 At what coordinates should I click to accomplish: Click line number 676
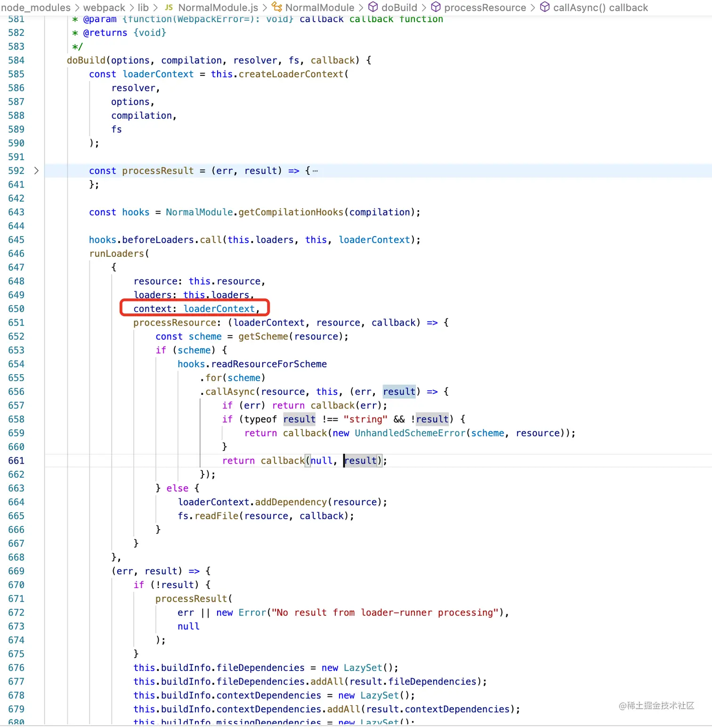tap(16, 668)
